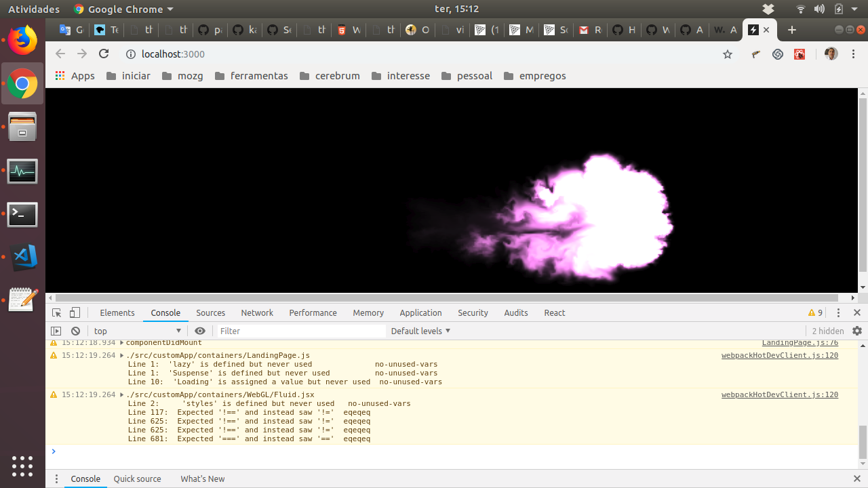Open the DevTools three-dot customization menu
The height and width of the screenshot is (488, 868).
point(838,312)
